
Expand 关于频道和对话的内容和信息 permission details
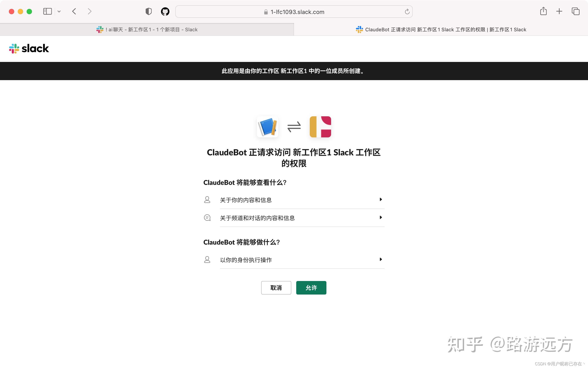click(x=381, y=217)
